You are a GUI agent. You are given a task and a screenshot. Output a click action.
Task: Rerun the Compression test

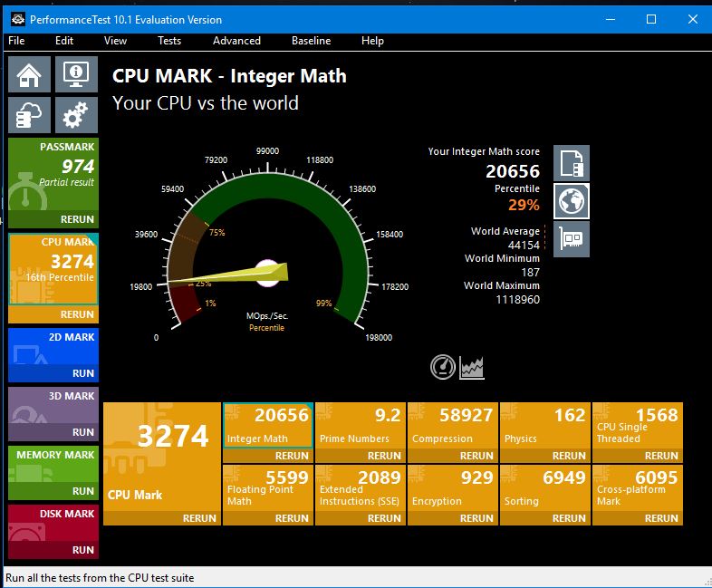pos(453,456)
